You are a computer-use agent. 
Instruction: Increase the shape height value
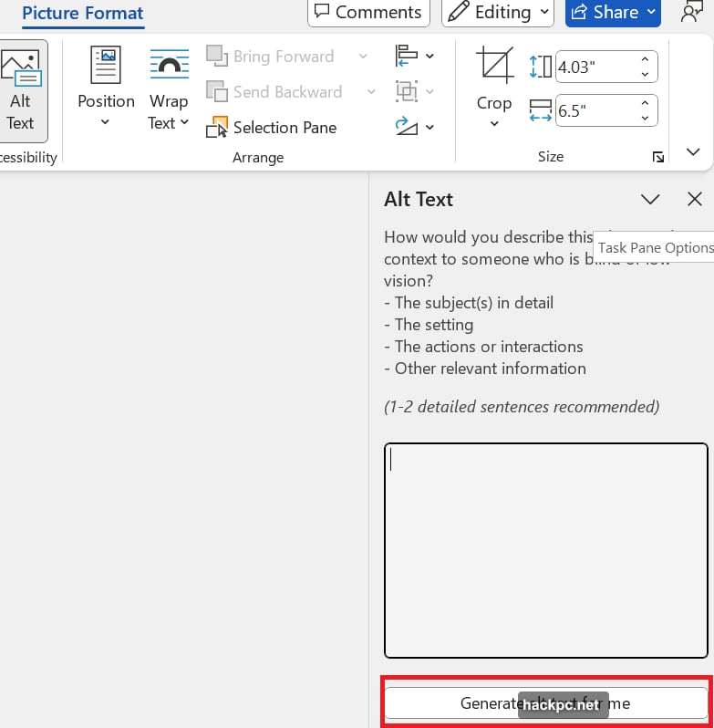[x=646, y=59]
